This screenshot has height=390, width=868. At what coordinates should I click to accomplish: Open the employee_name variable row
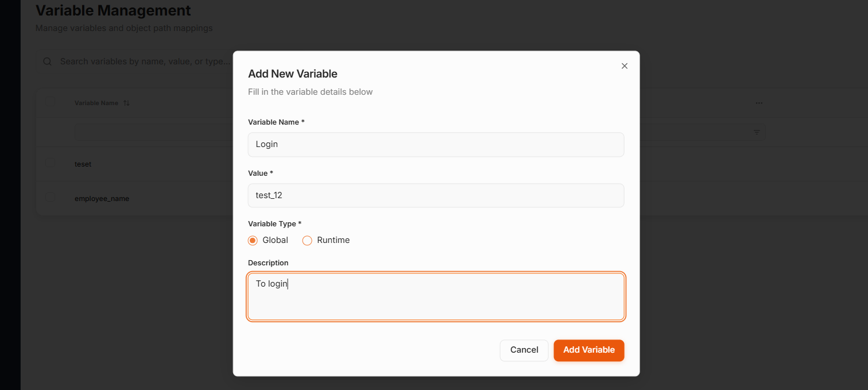(102, 199)
